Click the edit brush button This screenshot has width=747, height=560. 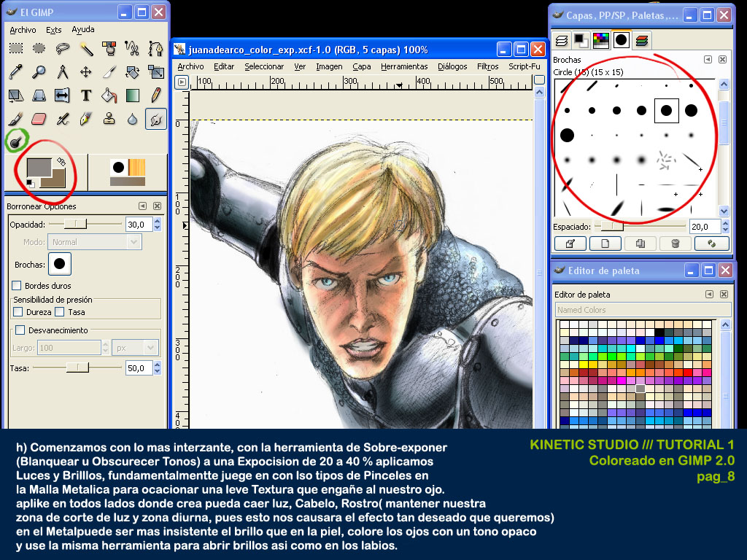(570, 244)
